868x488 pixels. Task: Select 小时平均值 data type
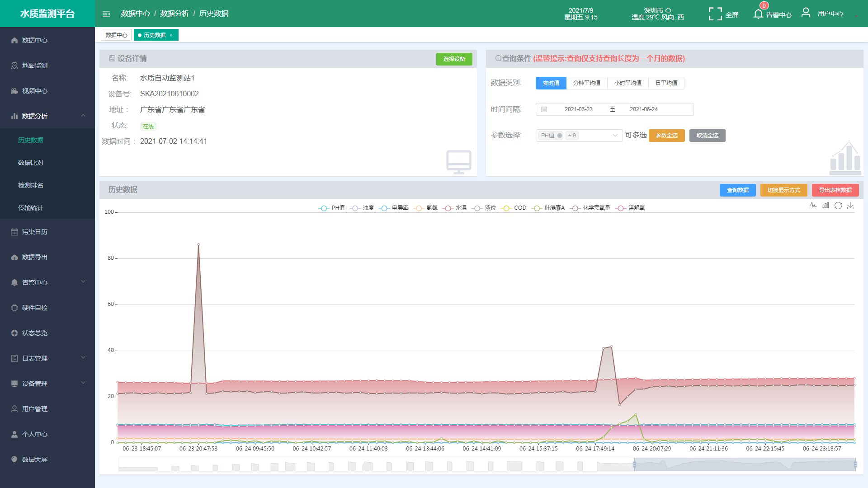click(628, 83)
